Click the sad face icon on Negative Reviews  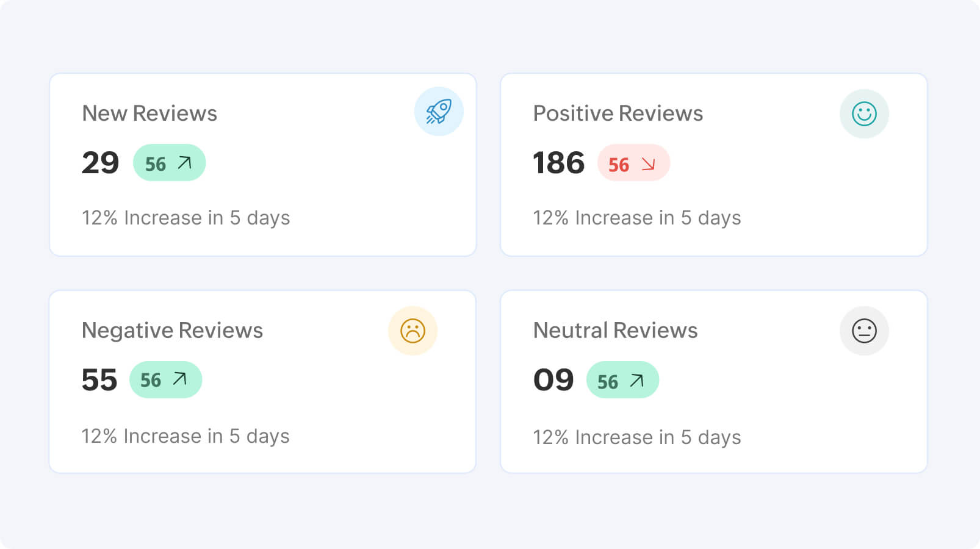click(x=413, y=331)
